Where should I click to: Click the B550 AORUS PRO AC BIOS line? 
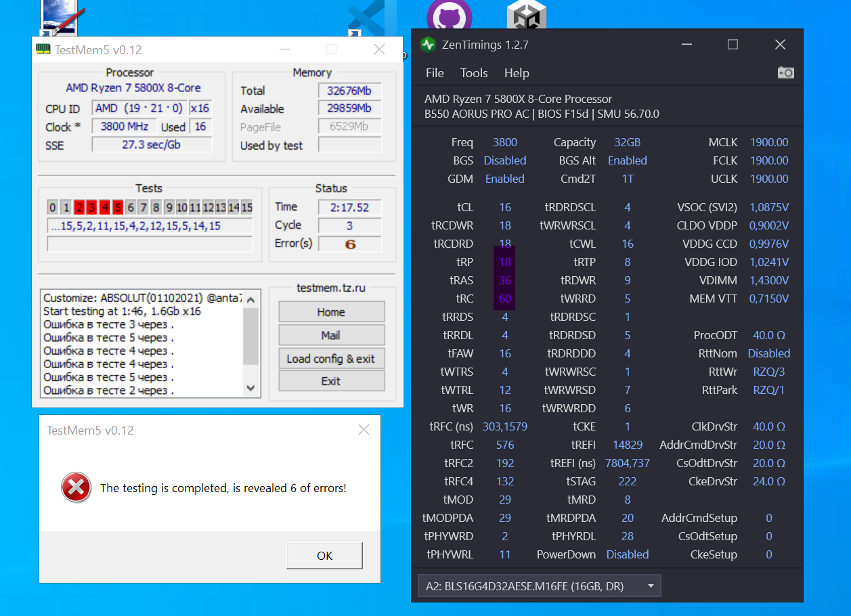pos(542,114)
